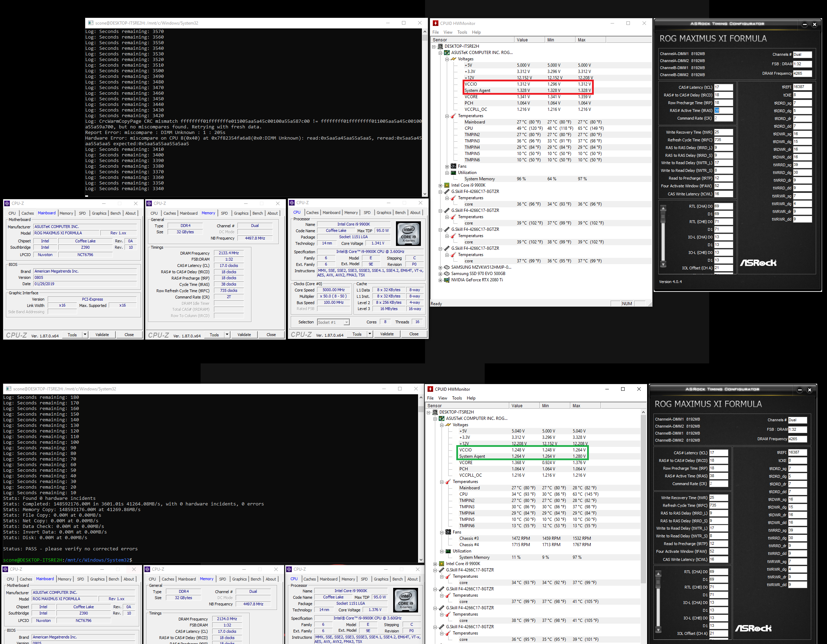Click Intel Core i9 logo beside 1.341 V voltage

pyautogui.click(x=408, y=234)
